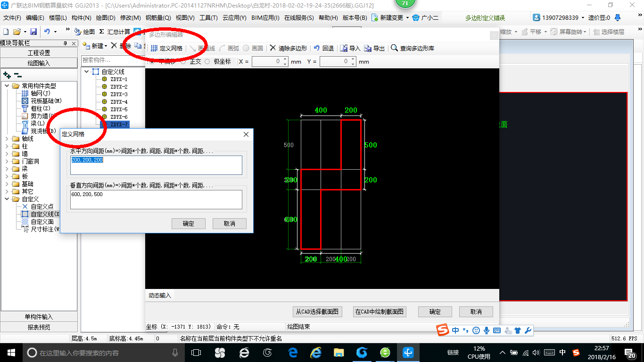Expand the 柱 tree folder
Screen dimensions: 644x362
point(7,146)
